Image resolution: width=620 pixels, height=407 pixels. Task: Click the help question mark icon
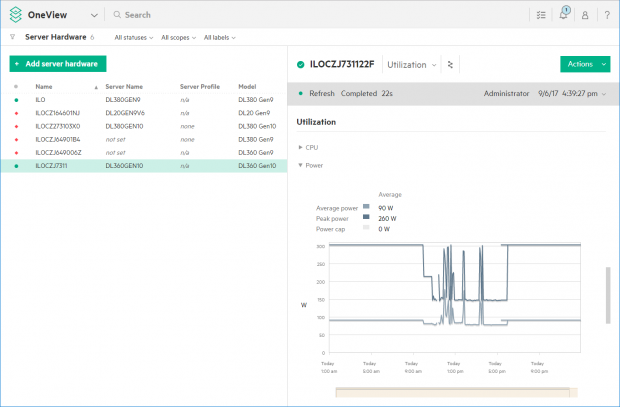tap(606, 15)
